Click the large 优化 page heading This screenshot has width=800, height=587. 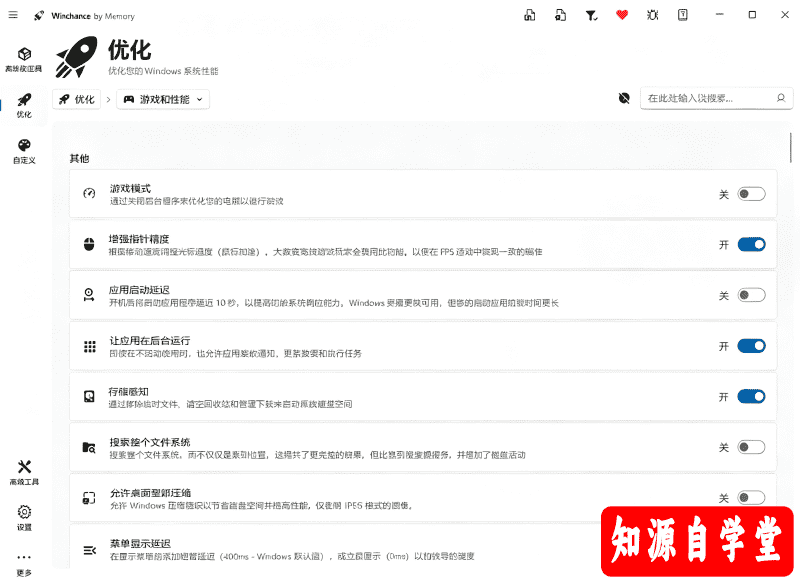click(130, 50)
